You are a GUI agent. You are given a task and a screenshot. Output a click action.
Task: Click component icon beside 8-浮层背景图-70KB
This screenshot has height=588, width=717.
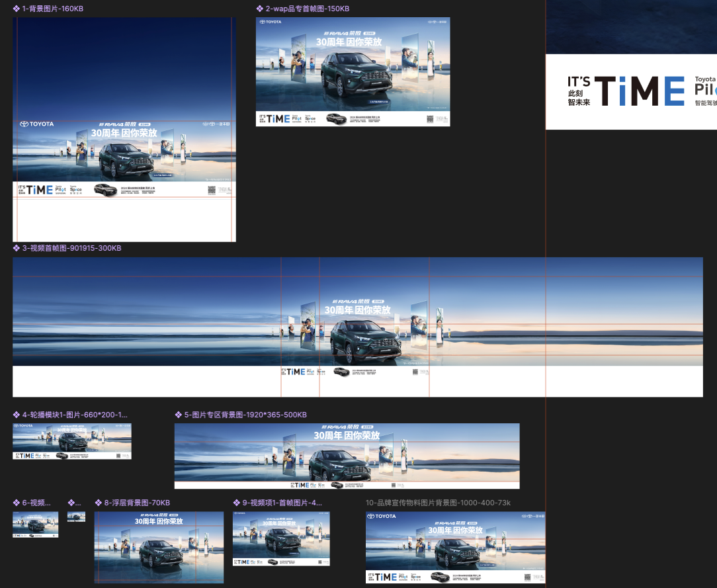tap(99, 503)
